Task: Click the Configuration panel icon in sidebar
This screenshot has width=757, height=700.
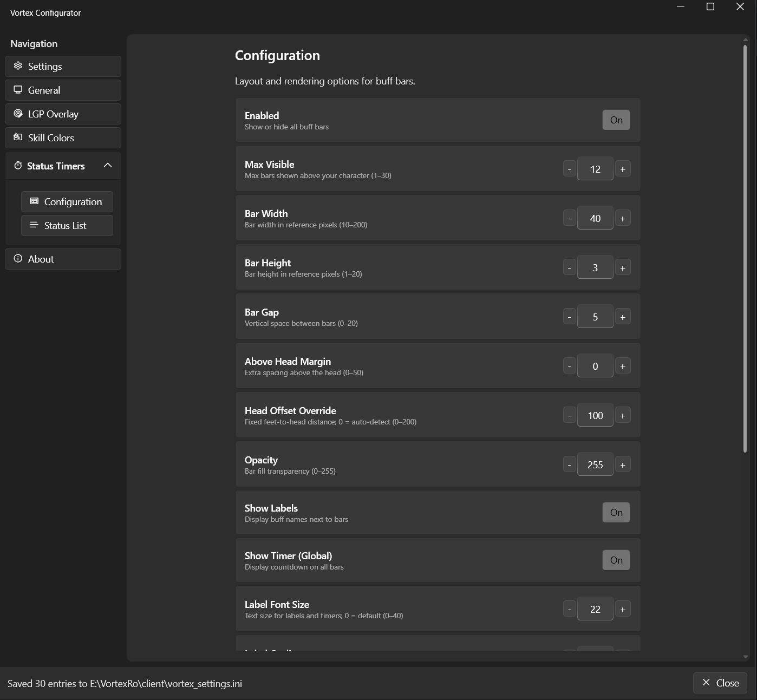Action: [x=34, y=201]
